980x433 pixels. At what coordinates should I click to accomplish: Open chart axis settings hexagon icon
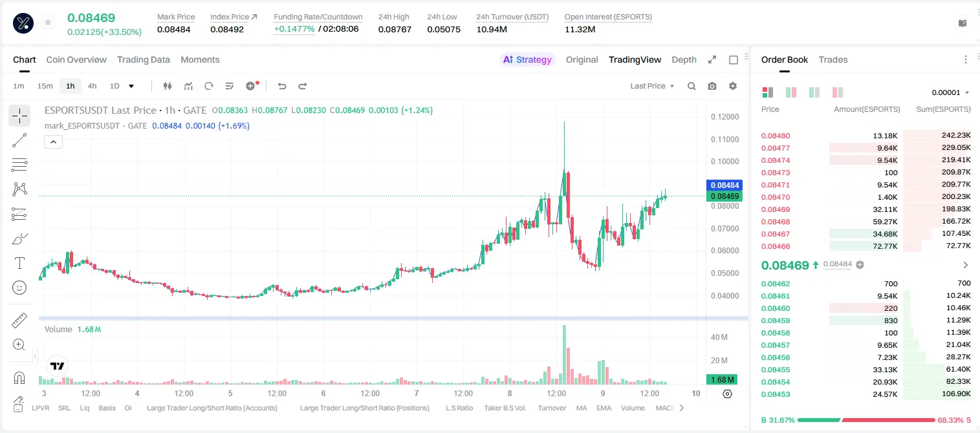[x=727, y=394]
